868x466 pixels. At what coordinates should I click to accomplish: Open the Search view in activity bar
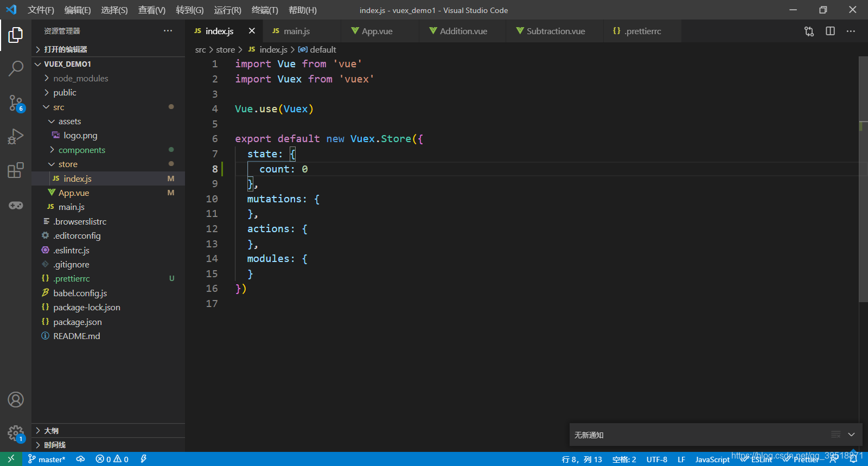click(x=16, y=68)
